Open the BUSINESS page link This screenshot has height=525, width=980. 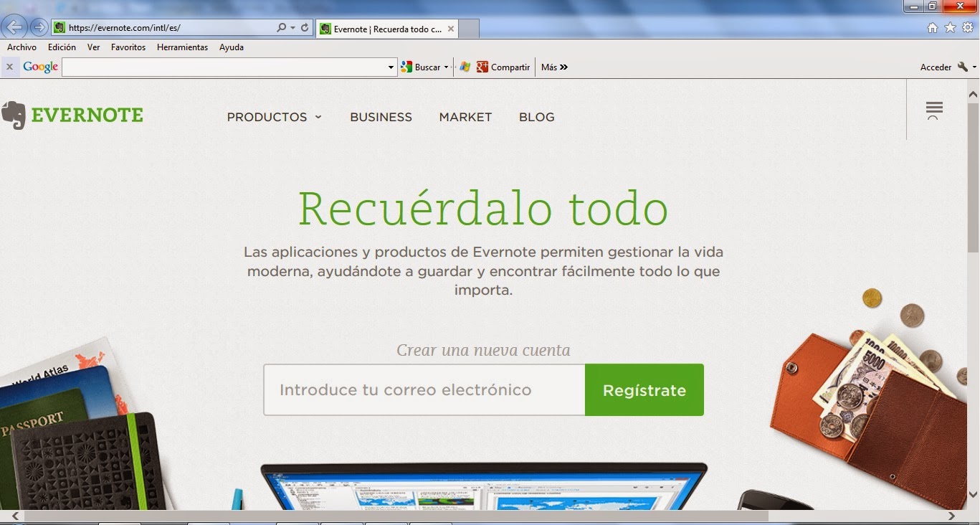coord(381,117)
